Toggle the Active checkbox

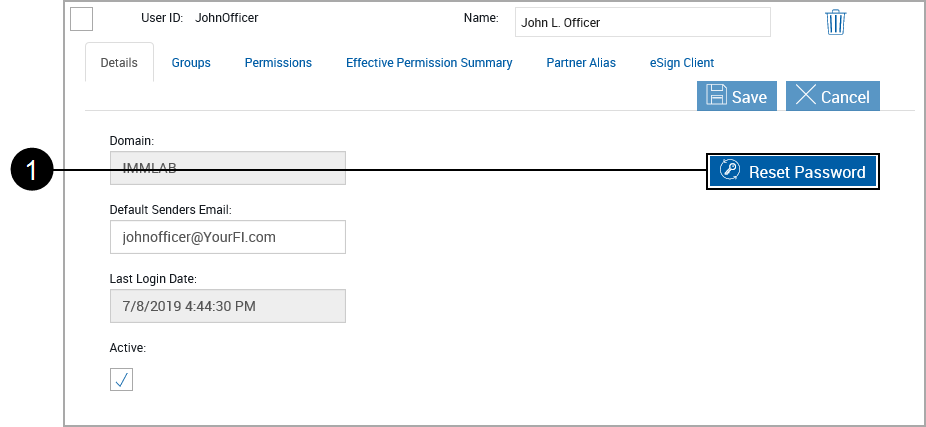pyautogui.click(x=121, y=379)
